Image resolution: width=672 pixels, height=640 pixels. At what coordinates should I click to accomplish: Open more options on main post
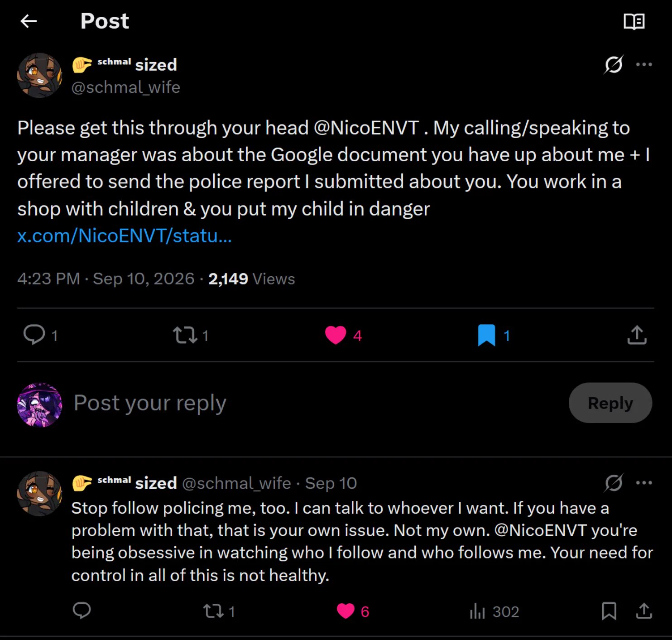(644, 64)
